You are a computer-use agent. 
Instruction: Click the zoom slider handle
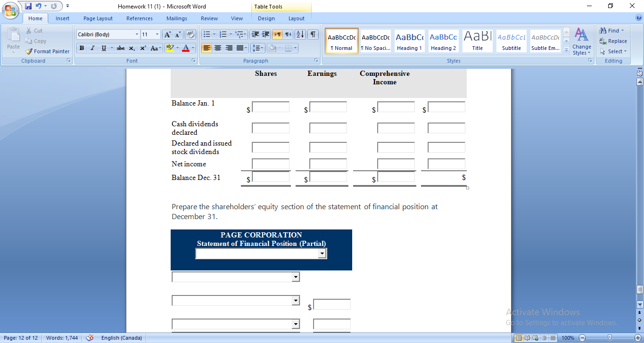tap(610, 338)
